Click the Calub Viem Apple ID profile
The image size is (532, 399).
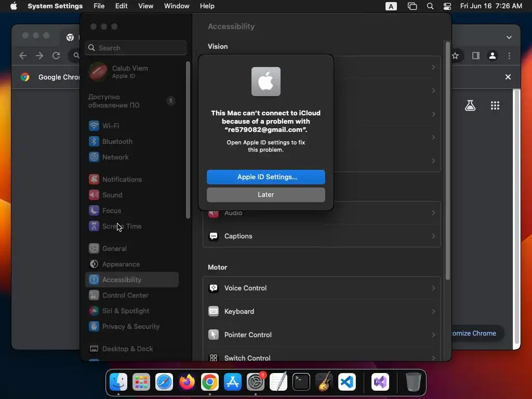click(131, 72)
